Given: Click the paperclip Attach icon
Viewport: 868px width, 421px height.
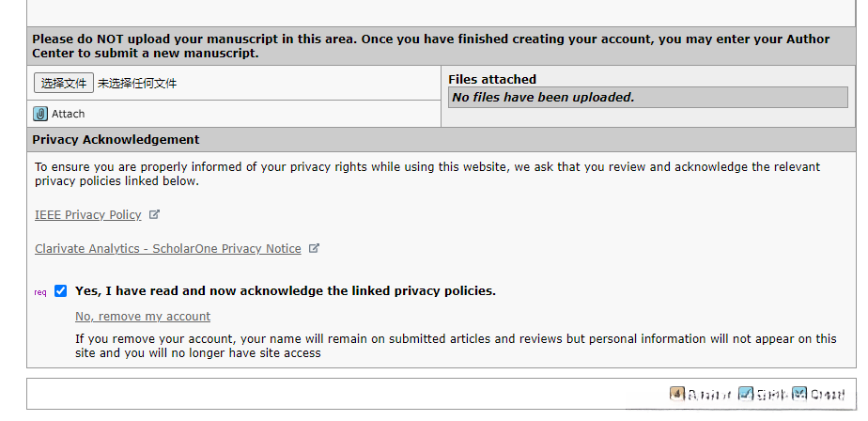Looking at the screenshot, I should 40,114.
